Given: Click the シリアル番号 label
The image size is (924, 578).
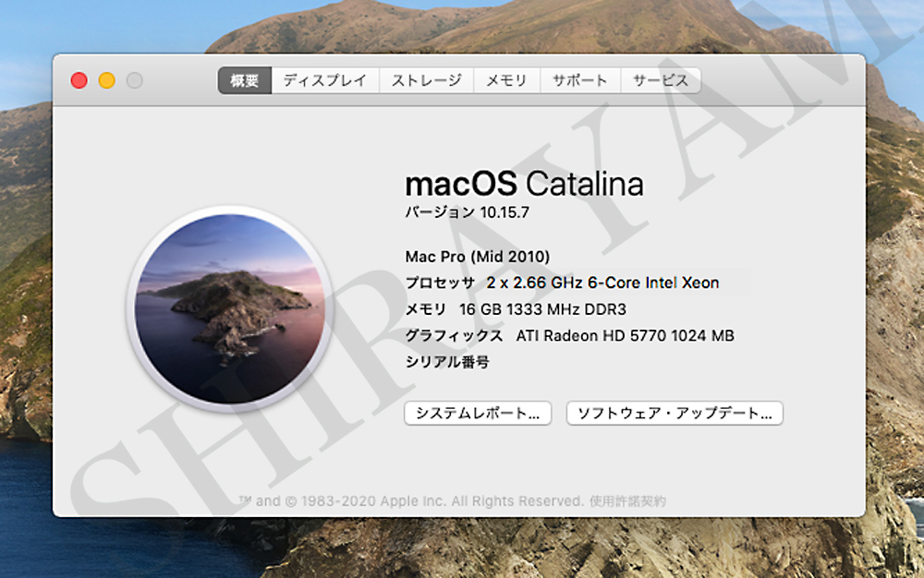Looking at the screenshot, I should coord(447,362).
